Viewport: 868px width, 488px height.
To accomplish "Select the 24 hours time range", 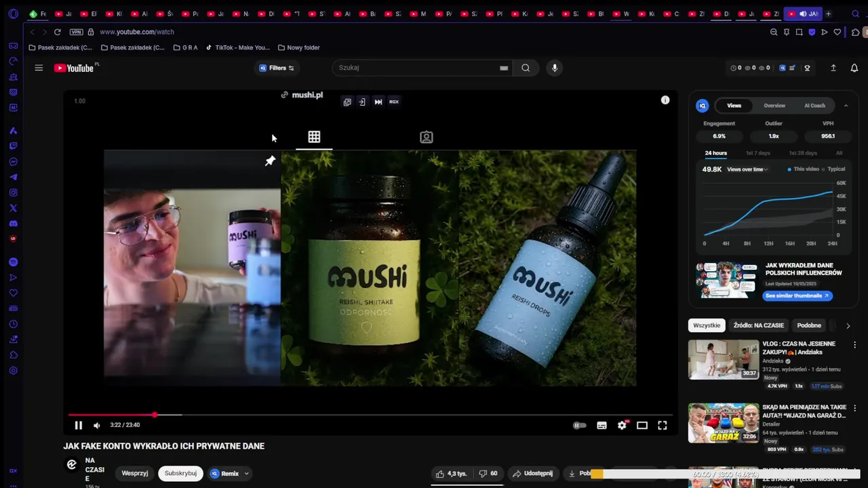I will coord(715,153).
